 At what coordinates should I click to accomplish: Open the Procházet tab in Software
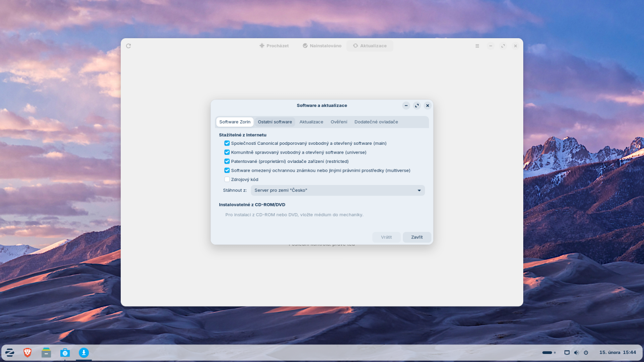[274, 46]
